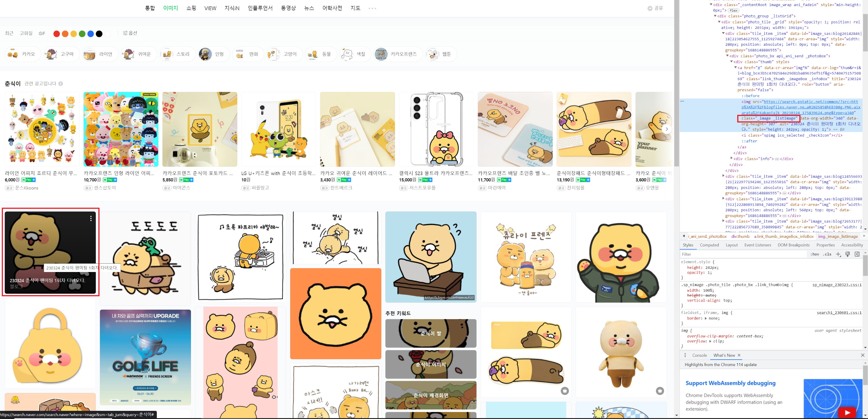The width and height of the screenshot is (868, 419).
Task: Open 옵션 filter options
Action: pos(130,33)
